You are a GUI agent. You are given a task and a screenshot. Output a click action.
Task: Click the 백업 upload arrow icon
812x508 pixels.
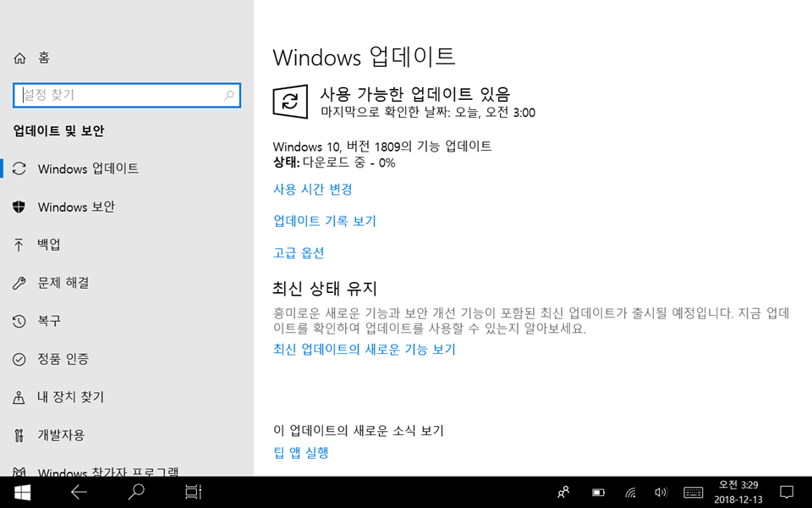click(19, 245)
